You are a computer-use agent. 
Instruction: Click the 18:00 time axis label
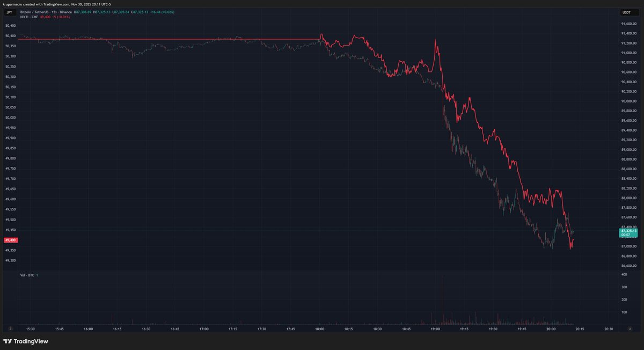(320, 329)
